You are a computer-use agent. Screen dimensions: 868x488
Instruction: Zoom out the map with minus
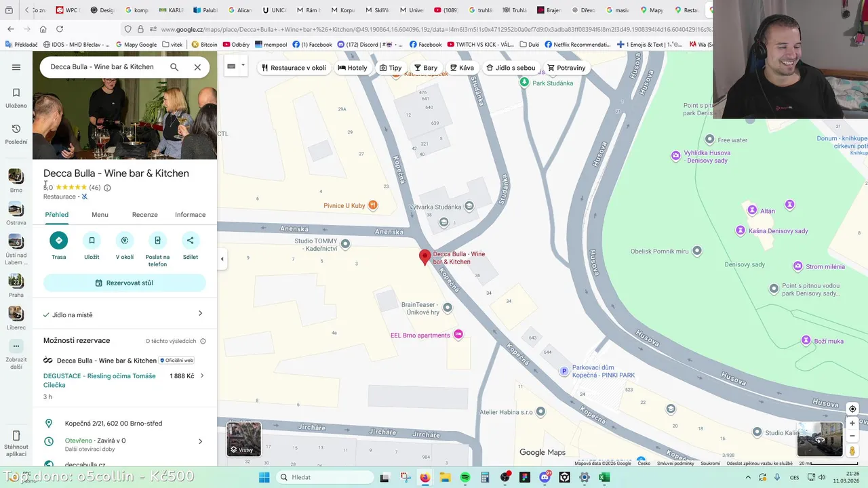852,436
